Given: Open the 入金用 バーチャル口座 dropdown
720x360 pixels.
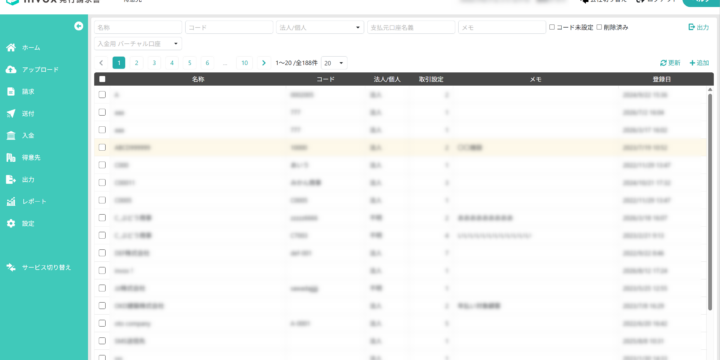Looking at the screenshot, I should (x=138, y=44).
